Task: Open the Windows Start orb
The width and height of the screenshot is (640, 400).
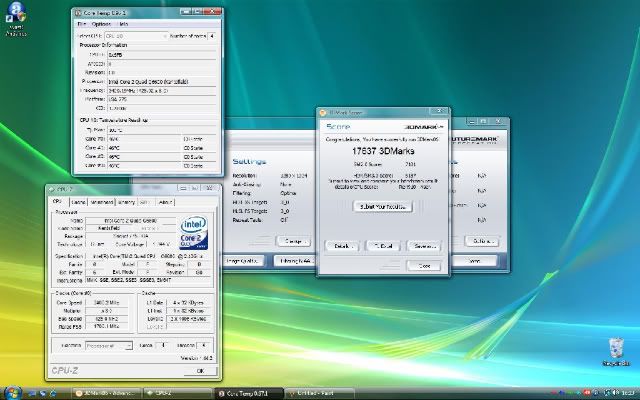Action: (12, 393)
